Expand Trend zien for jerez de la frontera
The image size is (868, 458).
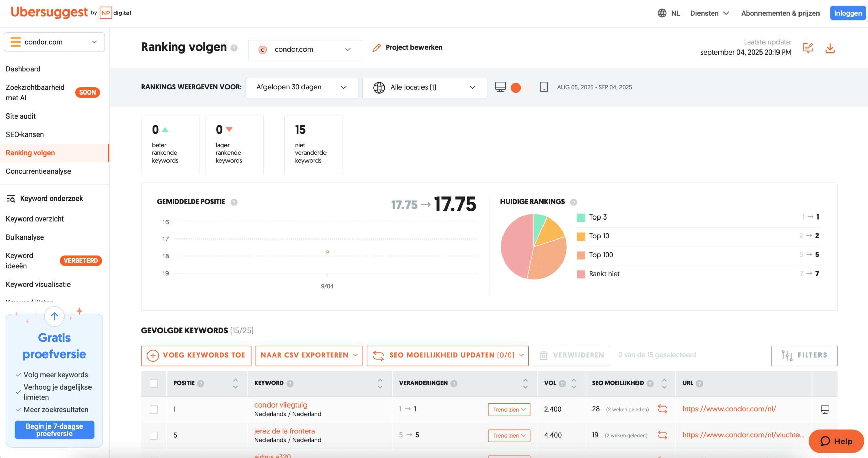click(509, 436)
